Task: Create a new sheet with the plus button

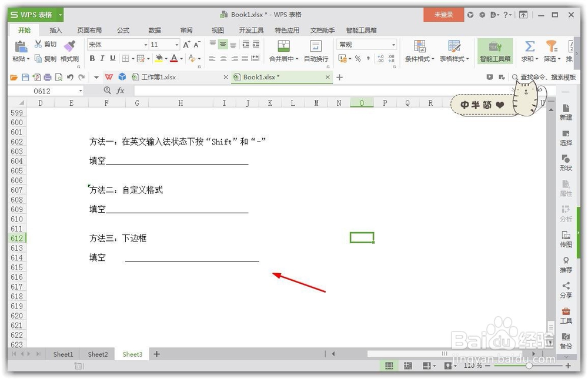Action: [156, 354]
